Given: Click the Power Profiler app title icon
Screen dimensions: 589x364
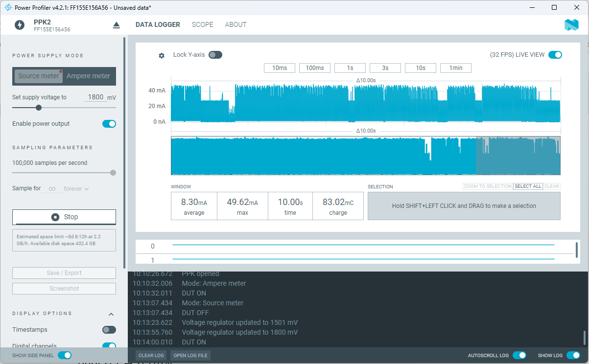Looking at the screenshot, I should click(8, 7).
